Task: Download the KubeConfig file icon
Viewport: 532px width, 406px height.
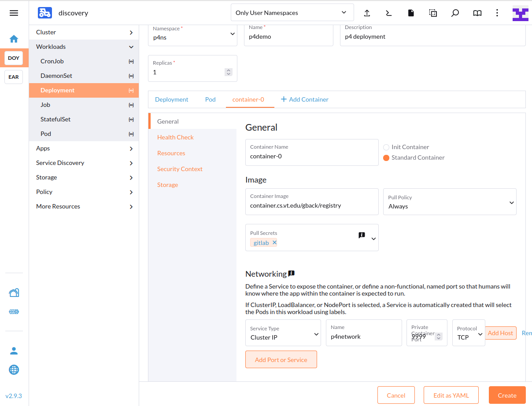Action: [411, 13]
